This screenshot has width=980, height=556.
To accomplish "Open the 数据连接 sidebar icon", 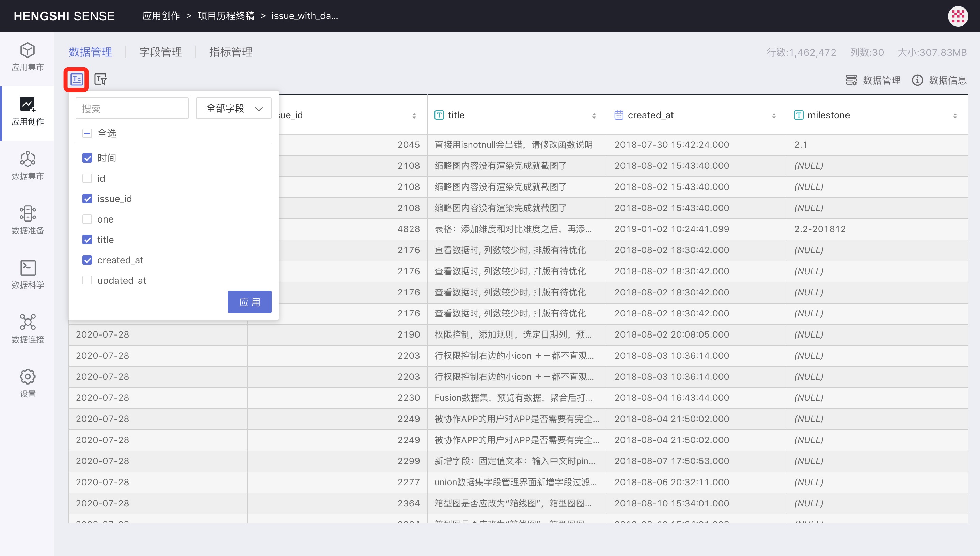I will (28, 322).
